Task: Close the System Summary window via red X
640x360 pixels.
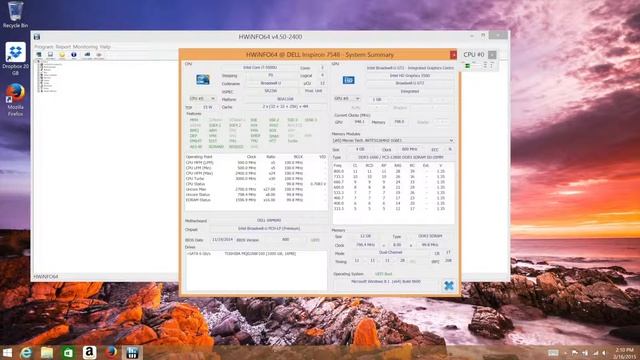Action: click(x=453, y=55)
